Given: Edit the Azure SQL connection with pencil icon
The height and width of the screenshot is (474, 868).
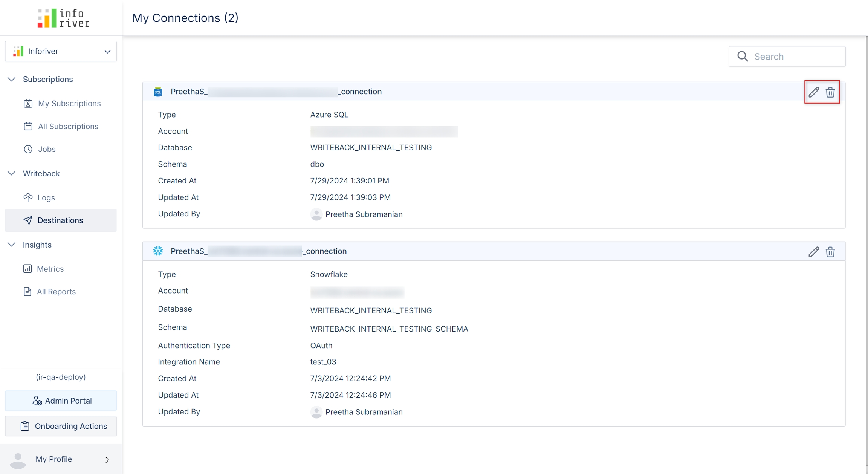Looking at the screenshot, I should click(813, 92).
